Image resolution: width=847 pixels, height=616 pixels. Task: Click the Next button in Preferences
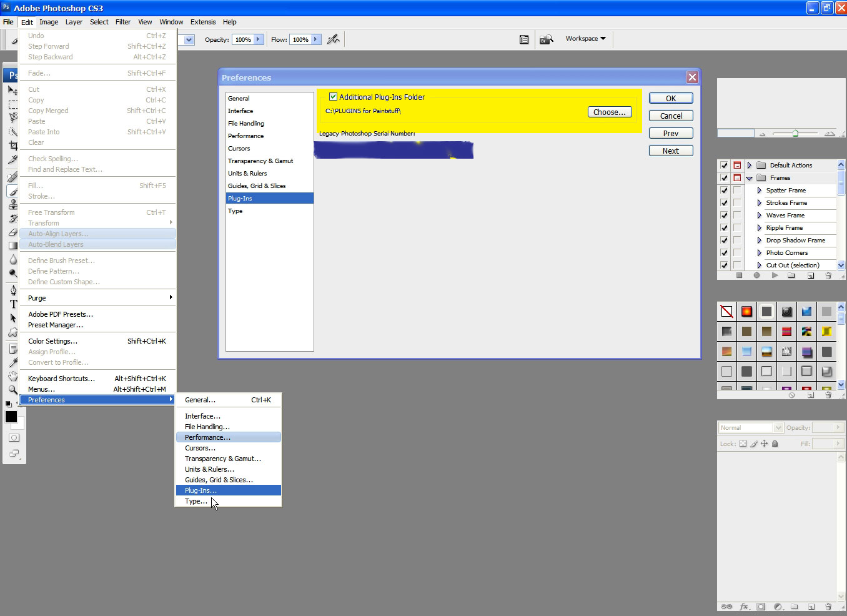(671, 151)
